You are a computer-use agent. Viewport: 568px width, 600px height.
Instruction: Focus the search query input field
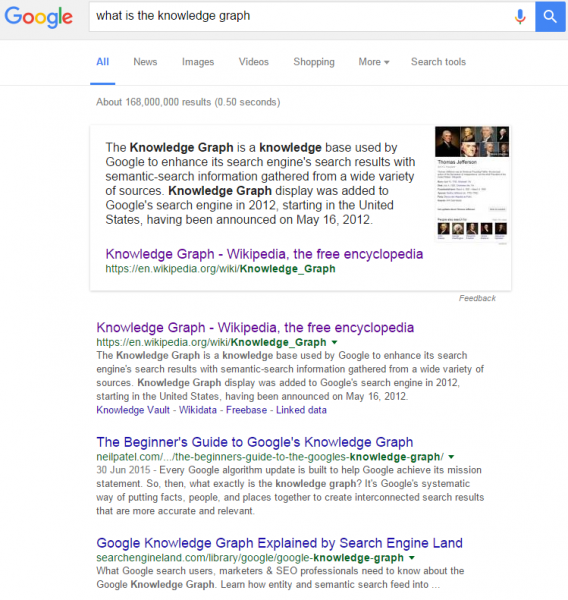coord(300,16)
